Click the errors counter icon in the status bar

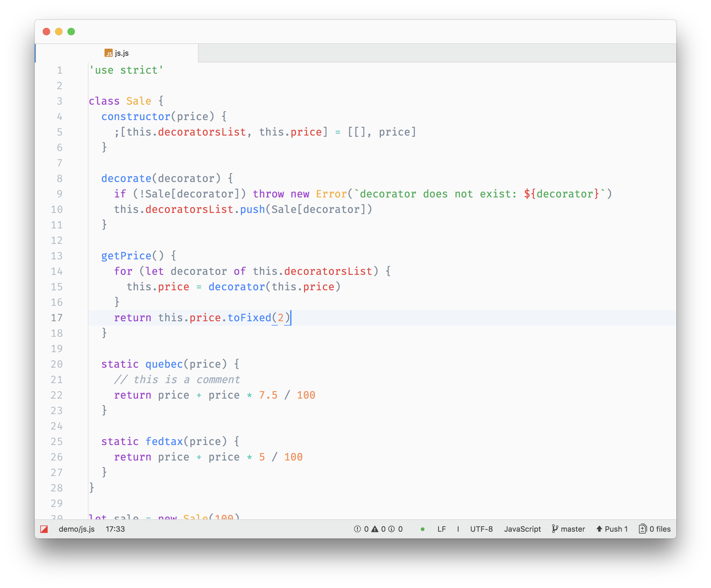click(x=357, y=529)
